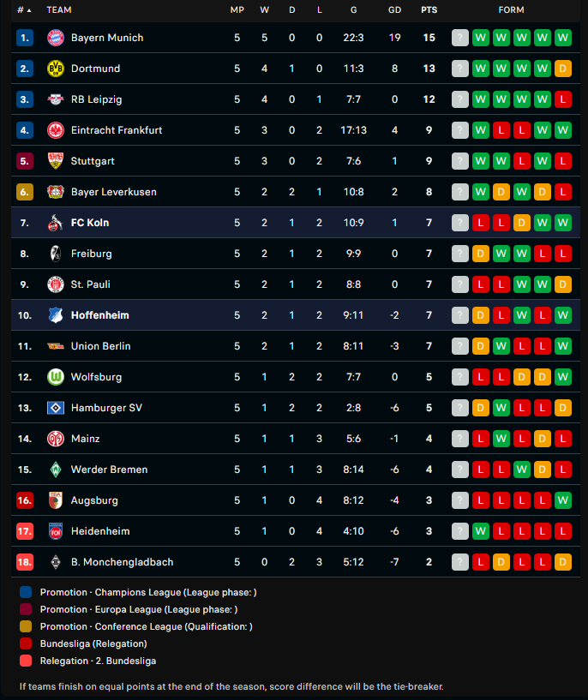Sort table by W wins header
Image resolution: width=588 pixels, height=700 pixels.
tap(264, 10)
